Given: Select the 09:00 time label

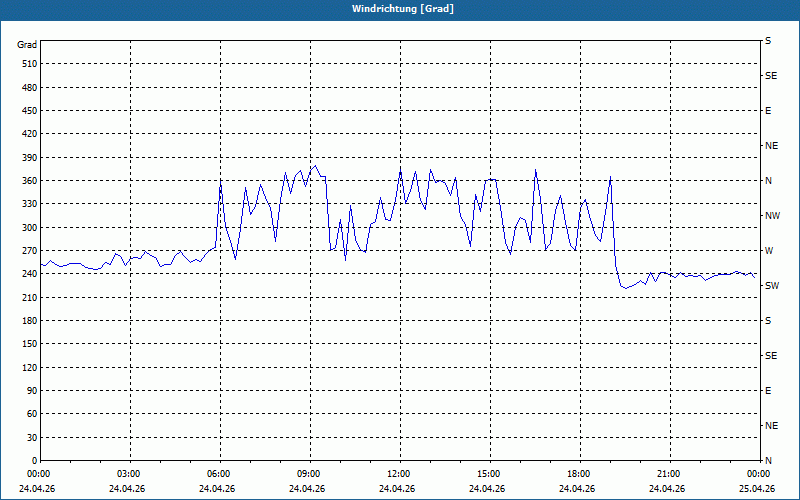Looking at the screenshot, I should (x=308, y=474).
